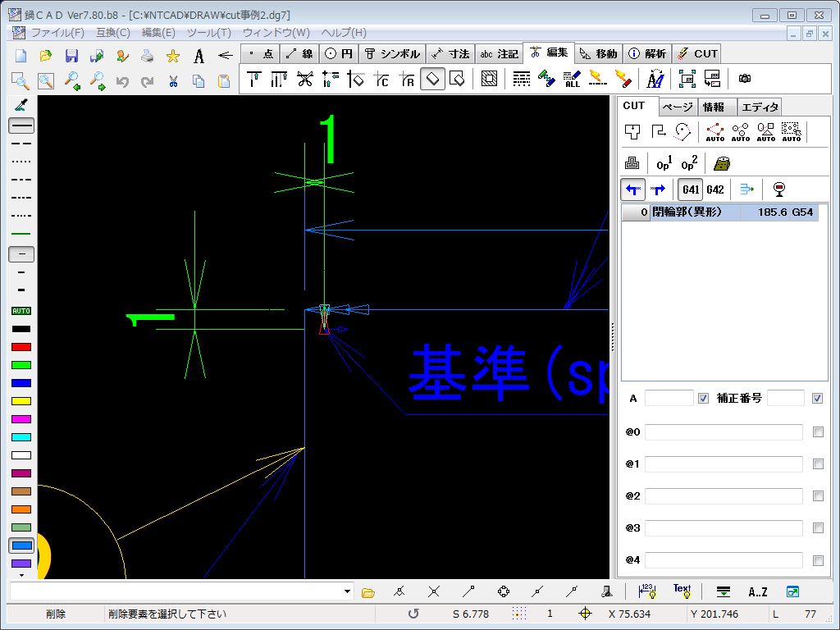The height and width of the screenshot is (630, 840).
Task: Select the G42 compensation icon
Action: click(x=715, y=189)
